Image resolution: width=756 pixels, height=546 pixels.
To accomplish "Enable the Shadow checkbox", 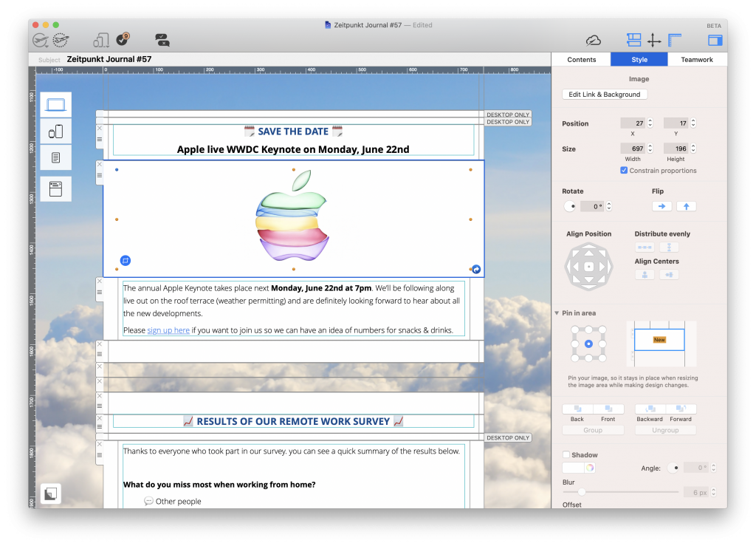I will tap(566, 455).
